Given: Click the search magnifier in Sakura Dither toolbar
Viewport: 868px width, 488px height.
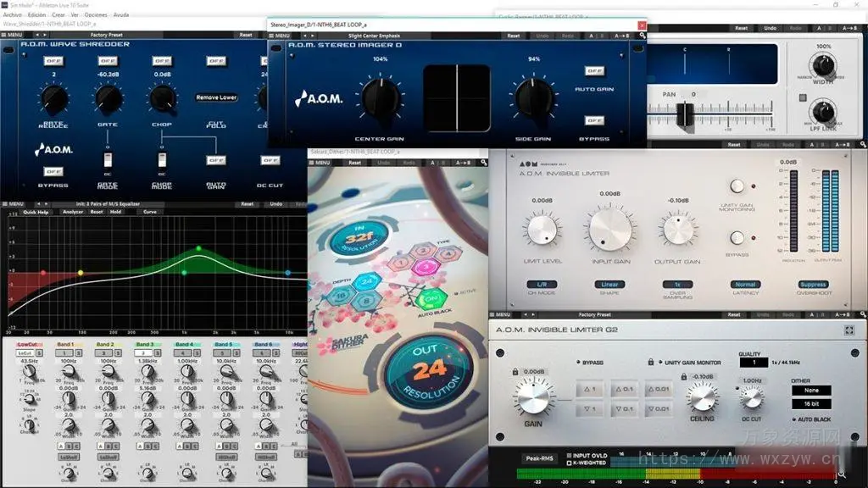Looking at the screenshot, I should point(485,163).
